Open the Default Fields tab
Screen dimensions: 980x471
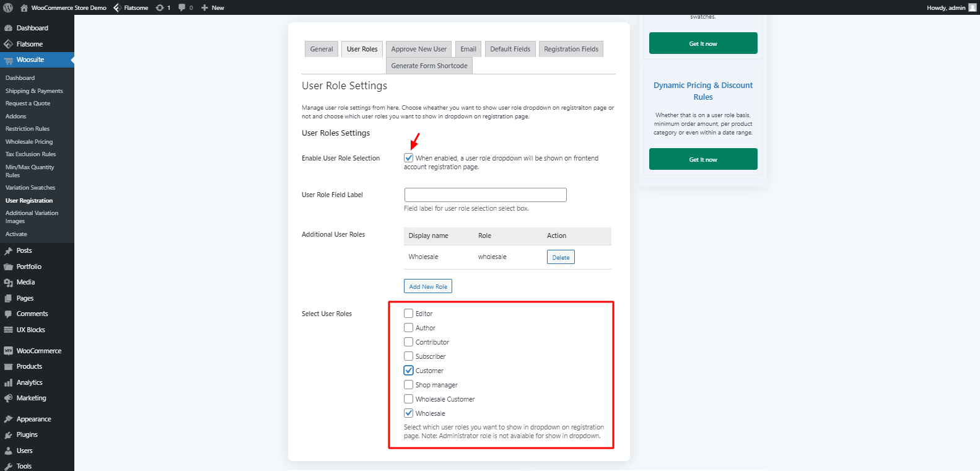tap(510, 49)
